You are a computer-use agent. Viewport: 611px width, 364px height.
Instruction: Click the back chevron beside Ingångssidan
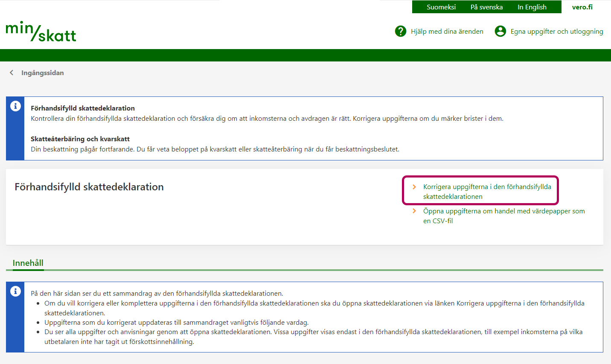[12, 73]
